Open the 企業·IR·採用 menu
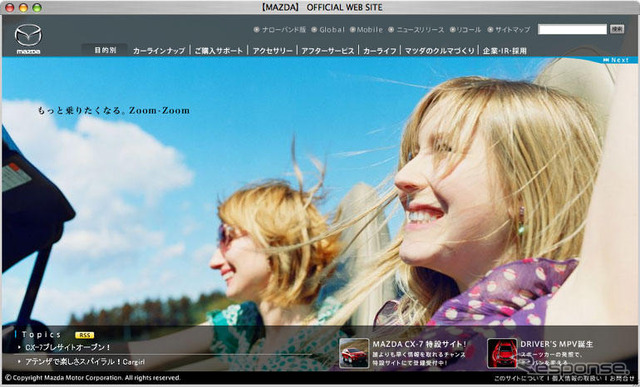 [504, 51]
